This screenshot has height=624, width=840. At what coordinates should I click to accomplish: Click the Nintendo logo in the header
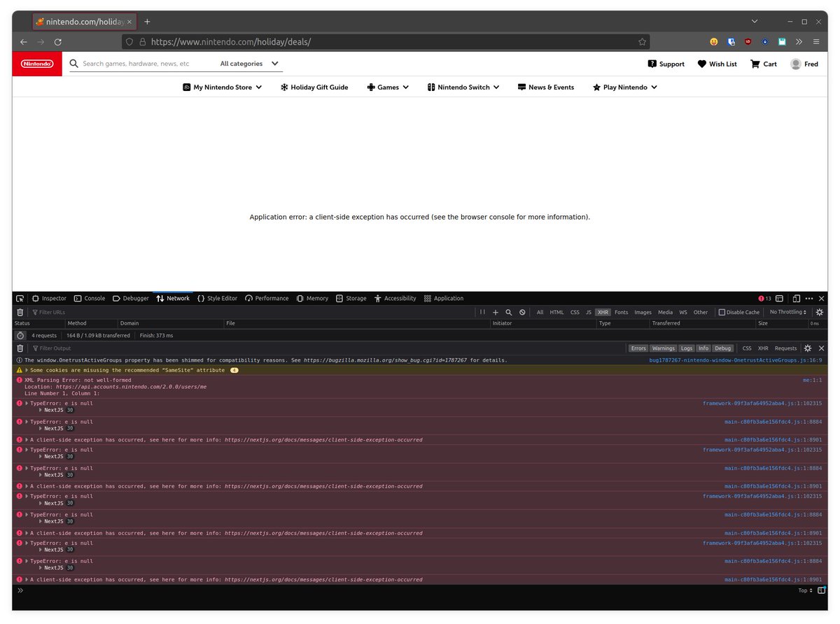(37, 64)
